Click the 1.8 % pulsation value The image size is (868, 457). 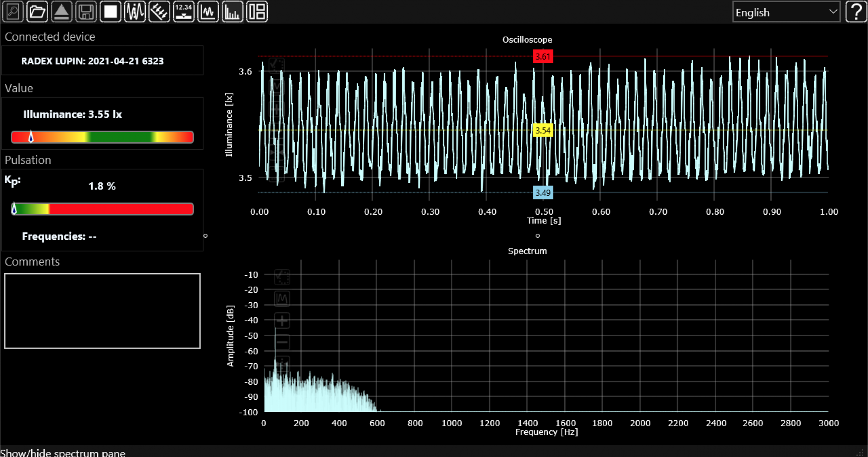(102, 186)
